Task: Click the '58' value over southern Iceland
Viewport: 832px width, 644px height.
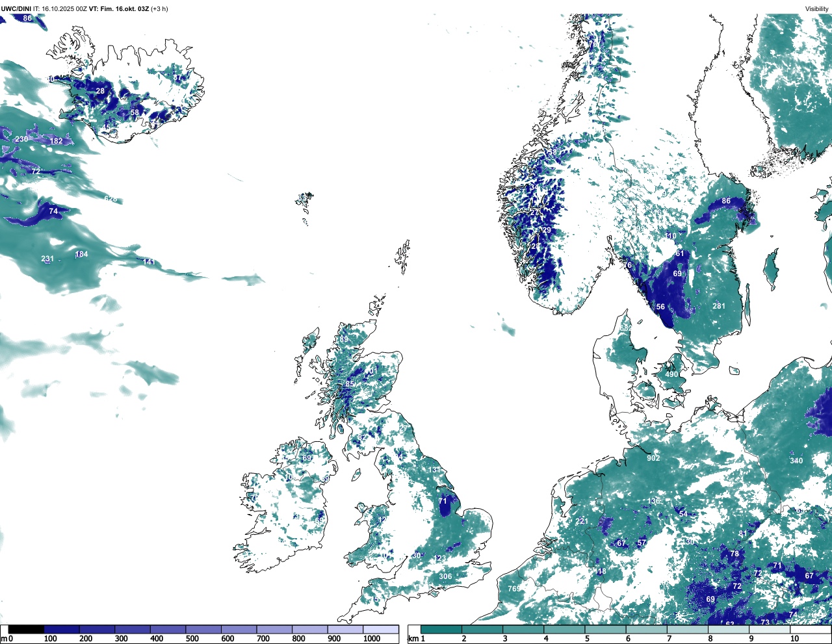Action: [135, 112]
